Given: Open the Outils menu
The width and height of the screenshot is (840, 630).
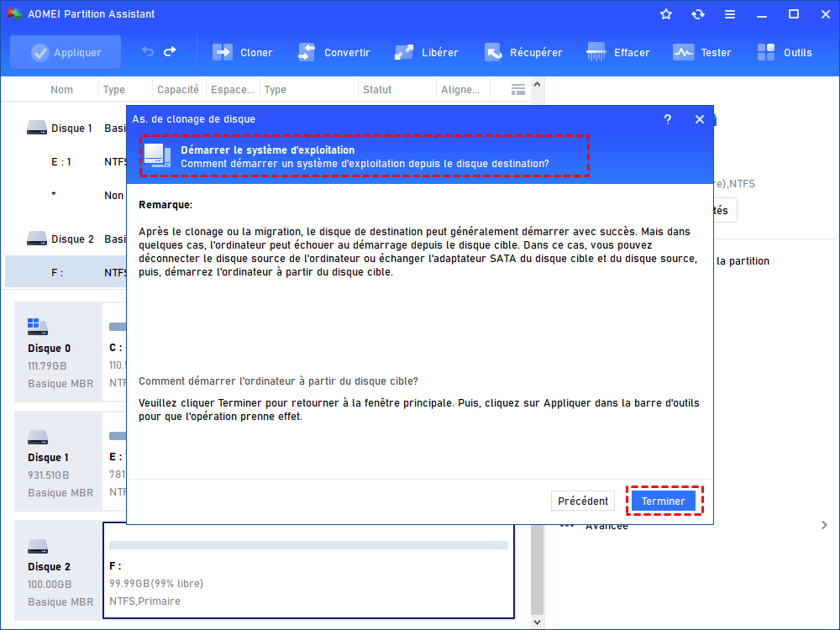Looking at the screenshot, I should pos(785,52).
